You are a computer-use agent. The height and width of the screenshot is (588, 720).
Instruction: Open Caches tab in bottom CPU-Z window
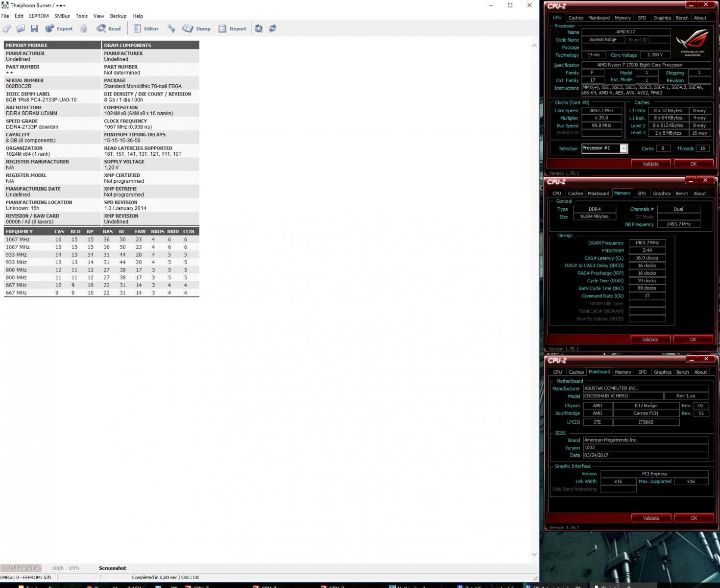pyautogui.click(x=576, y=372)
